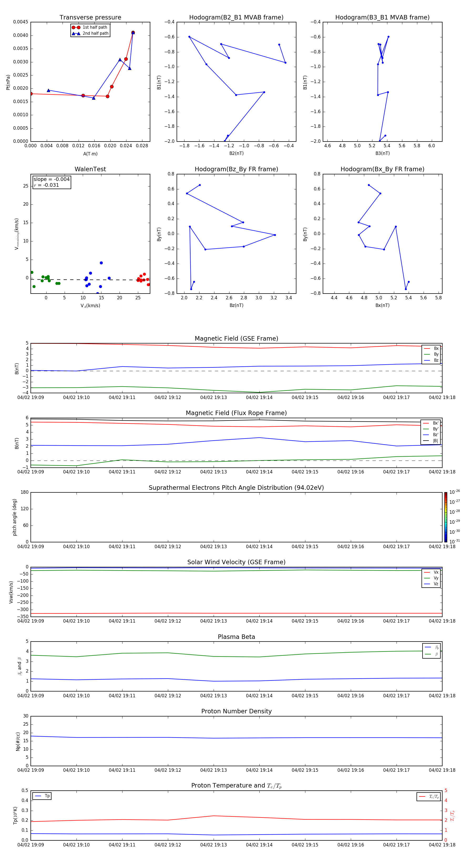The height and width of the screenshot is (868, 473).
Task: Click the 'Magnetic Field (Flux Rope Frame)' title
Action: coord(236,413)
